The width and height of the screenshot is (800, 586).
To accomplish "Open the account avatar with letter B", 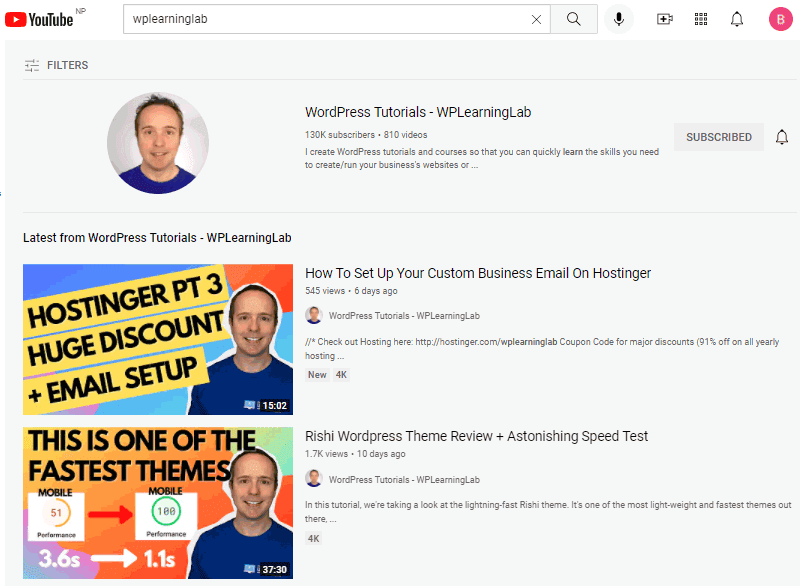I will click(x=781, y=19).
